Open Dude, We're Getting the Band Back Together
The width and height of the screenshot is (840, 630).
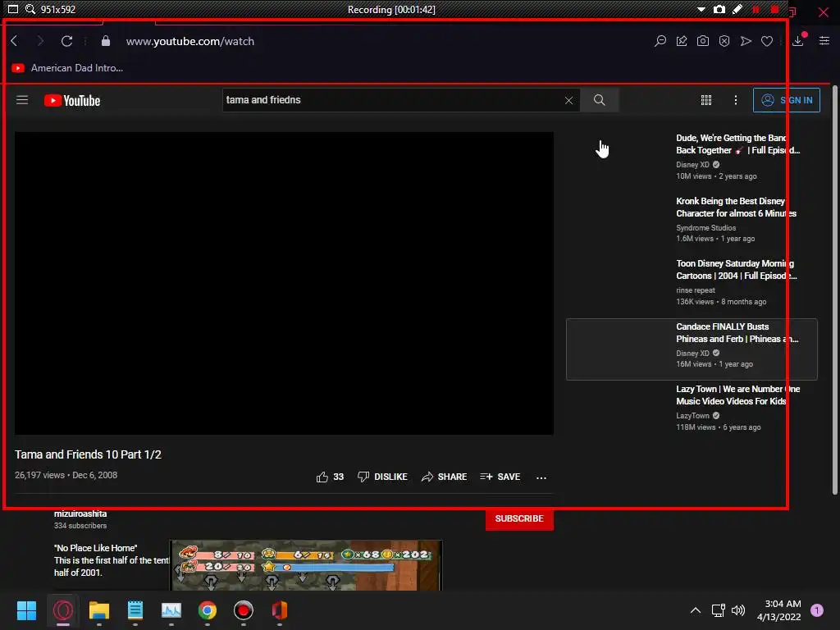[x=737, y=144]
